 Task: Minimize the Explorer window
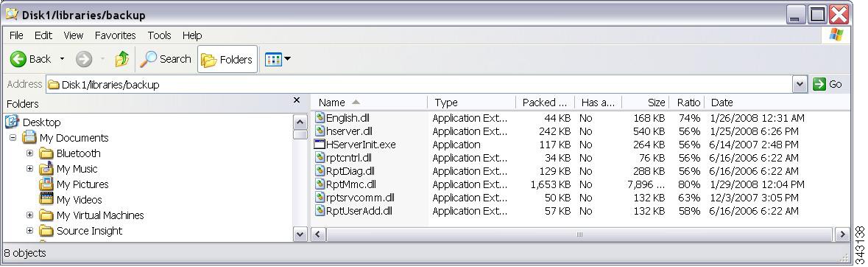795,15
